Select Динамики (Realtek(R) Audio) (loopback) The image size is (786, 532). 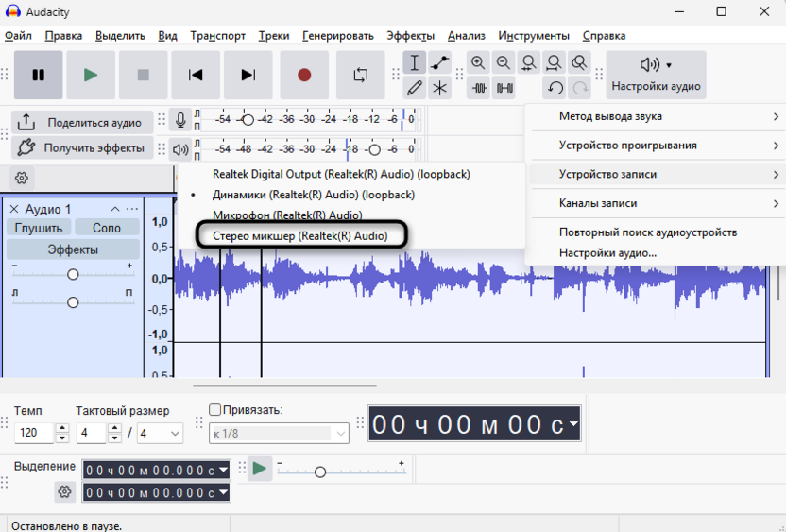tap(350, 195)
